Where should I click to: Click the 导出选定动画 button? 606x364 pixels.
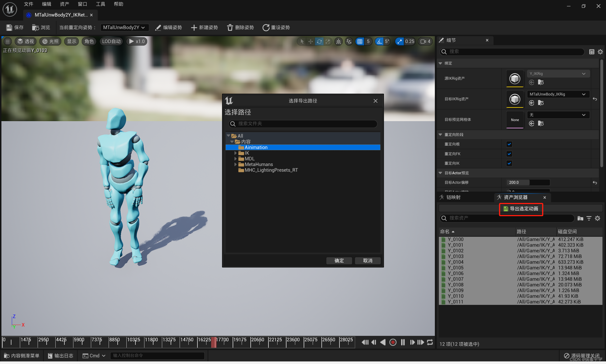point(521,209)
